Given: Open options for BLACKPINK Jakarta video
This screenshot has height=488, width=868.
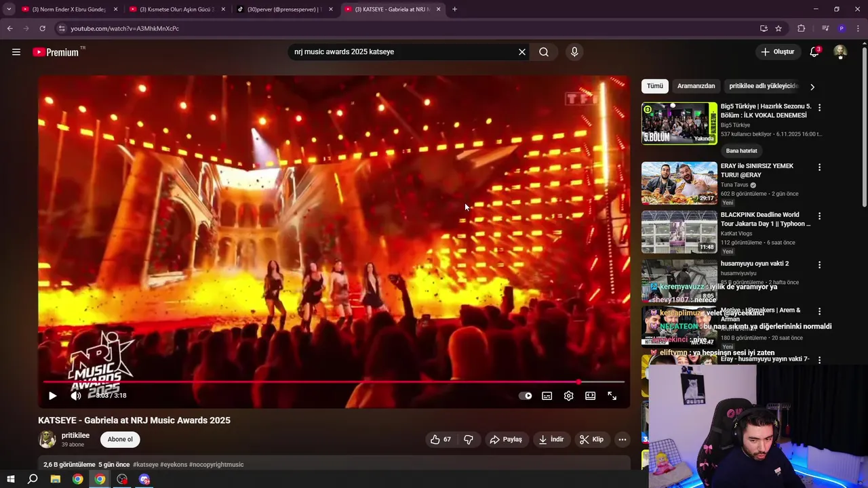Looking at the screenshot, I should click(819, 216).
